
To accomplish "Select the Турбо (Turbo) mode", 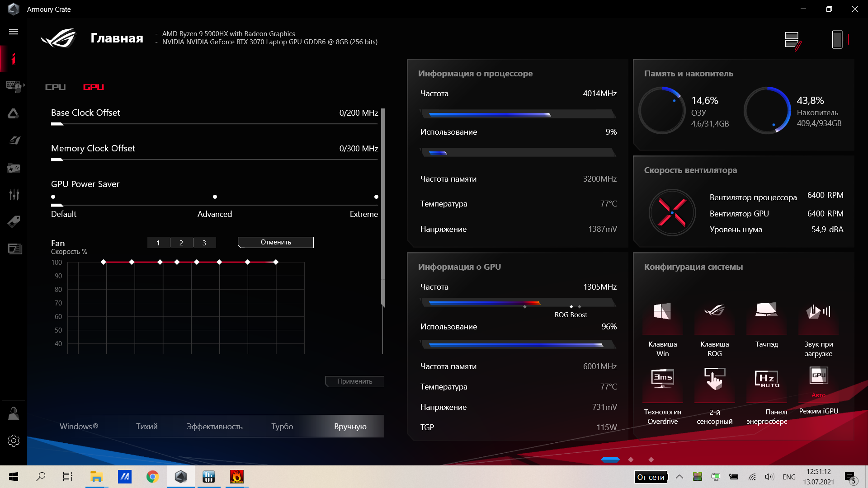I will tap(282, 426).
